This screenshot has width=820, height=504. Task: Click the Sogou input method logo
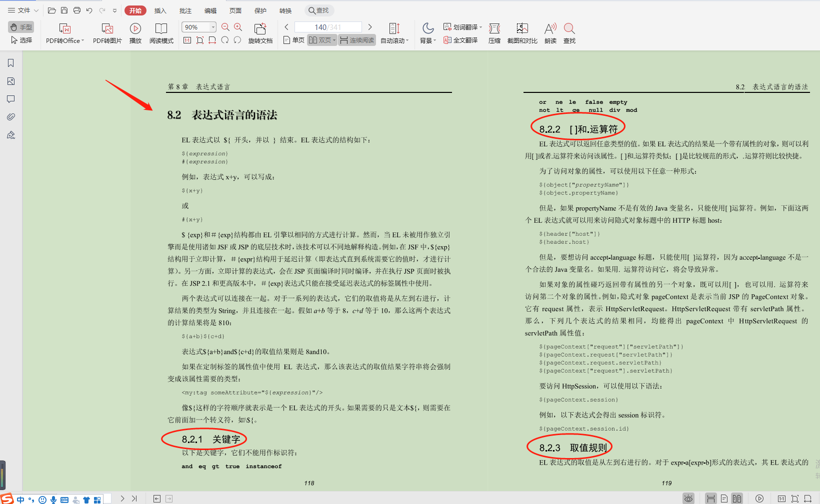coord(7,499)
